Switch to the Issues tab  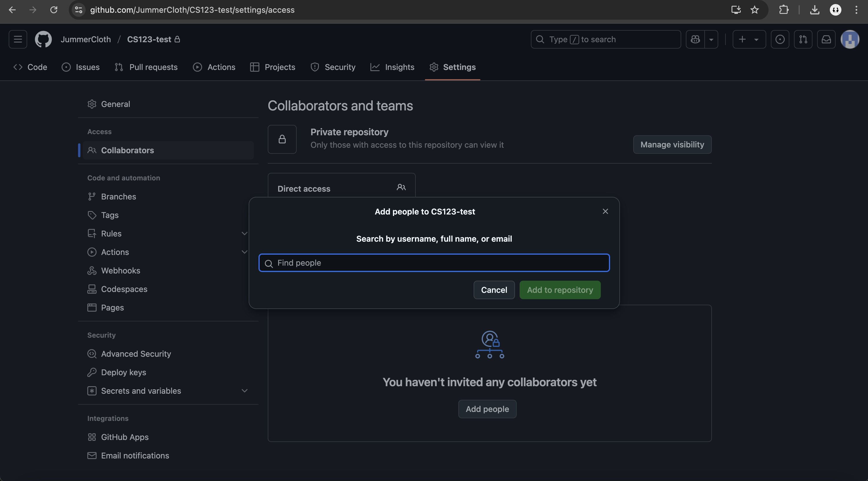point(81,67)
